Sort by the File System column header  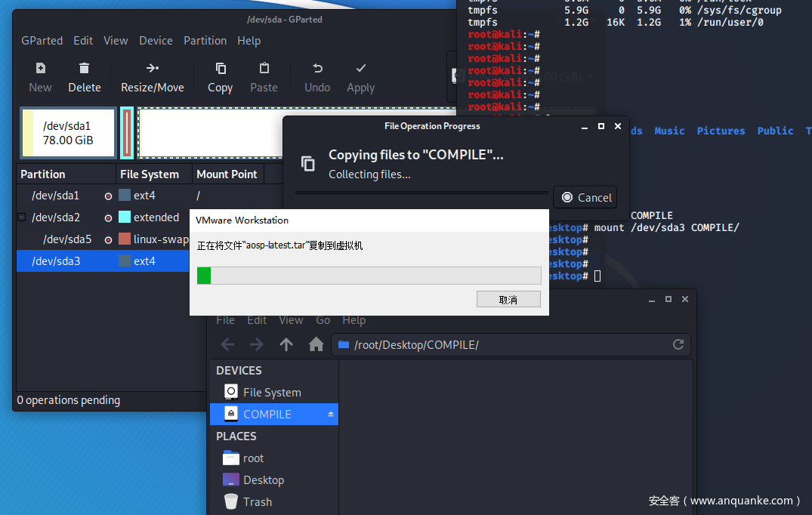point(150,174)
